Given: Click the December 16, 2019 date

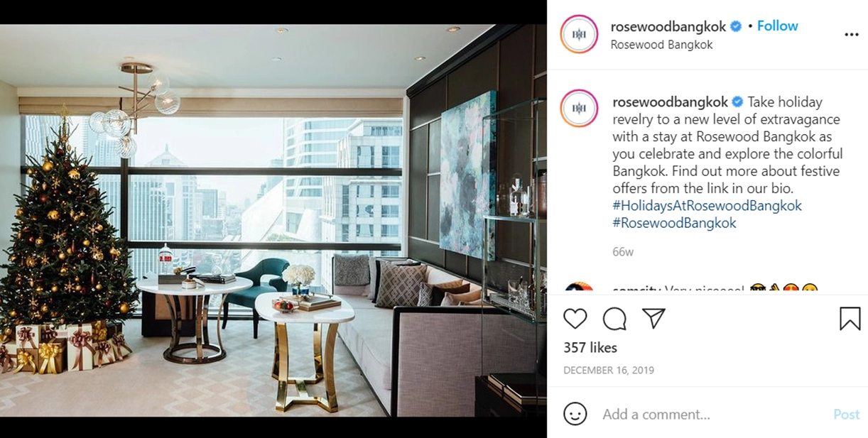Looking at the screenshot, I should [x=609, y=371].
